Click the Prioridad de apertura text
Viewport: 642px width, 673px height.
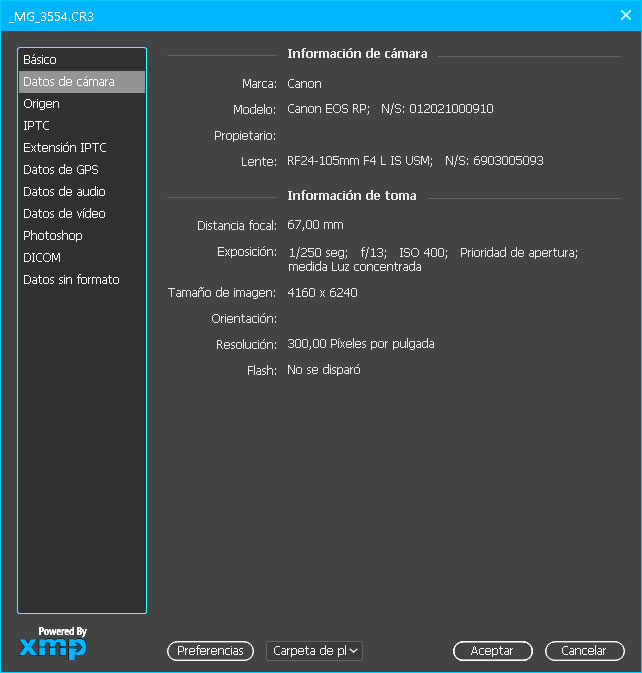[x=519, y=252]
